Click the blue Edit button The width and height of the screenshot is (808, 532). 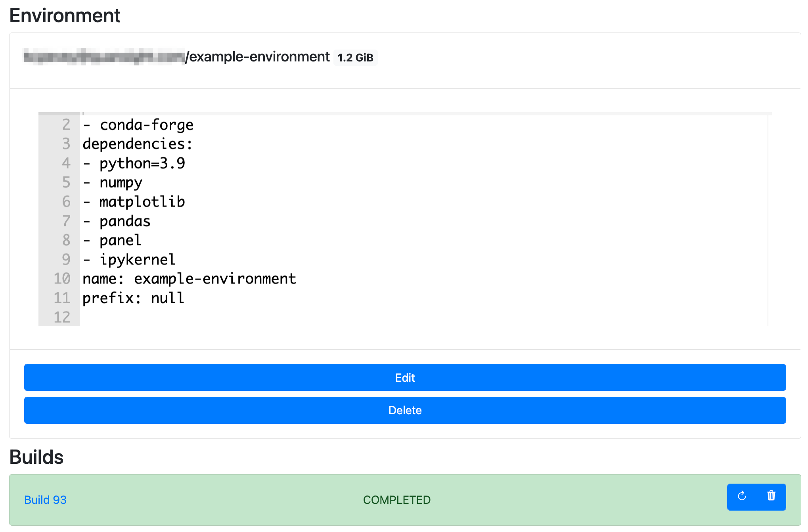point(405,377)
